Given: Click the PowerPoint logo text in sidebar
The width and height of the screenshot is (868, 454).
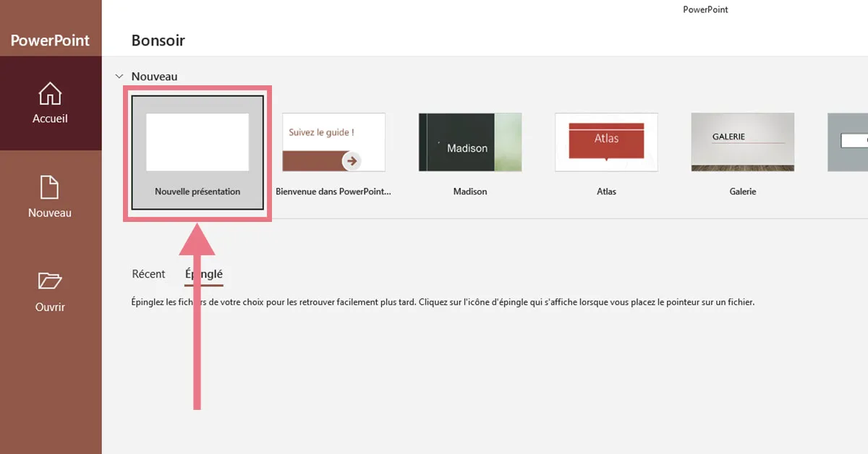Looking at the screenshot, I should click(50, 40).
